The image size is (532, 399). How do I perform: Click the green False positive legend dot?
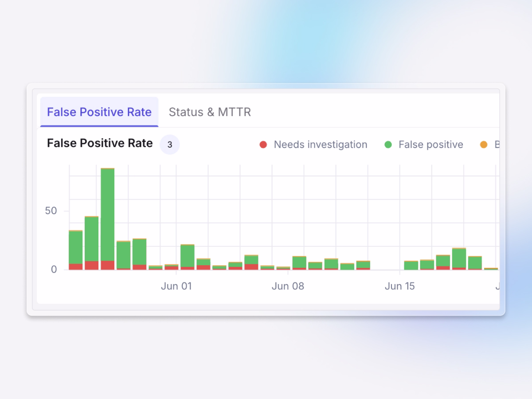click(x=388, y=145)
